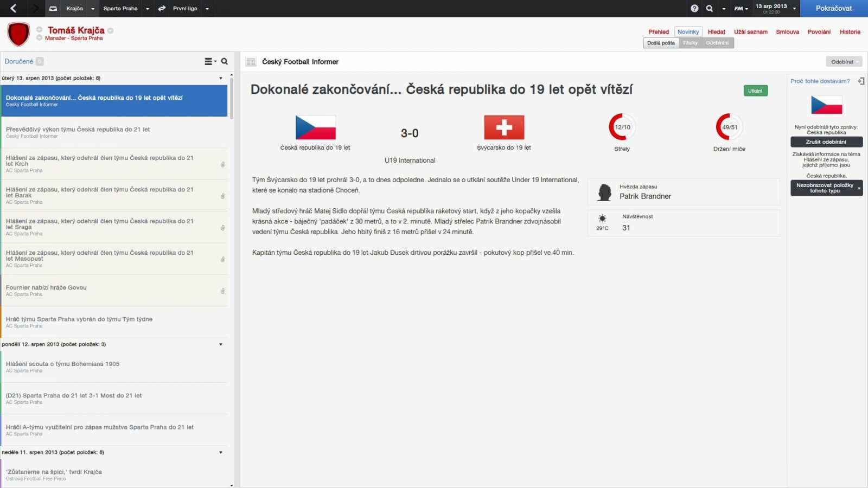Open the inbox icon in the top bar

click(x=52, y=8)
